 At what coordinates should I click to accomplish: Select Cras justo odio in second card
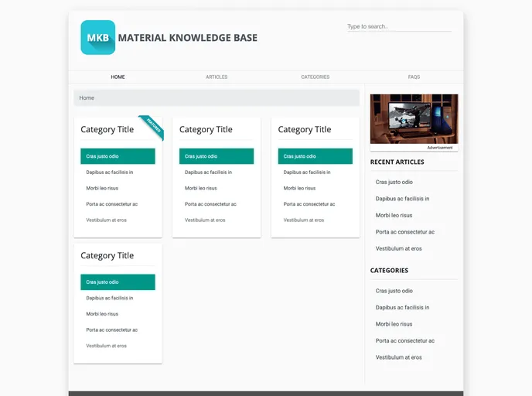217,156
